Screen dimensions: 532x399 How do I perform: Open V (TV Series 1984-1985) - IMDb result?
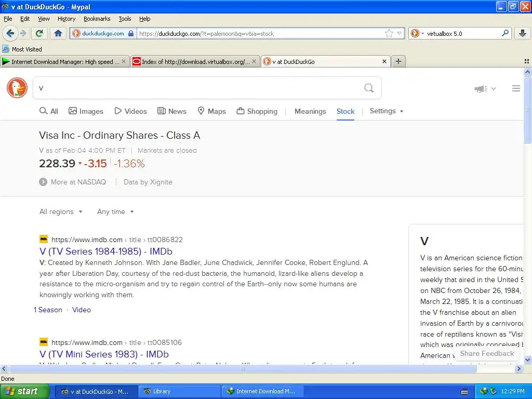(106, 251)
